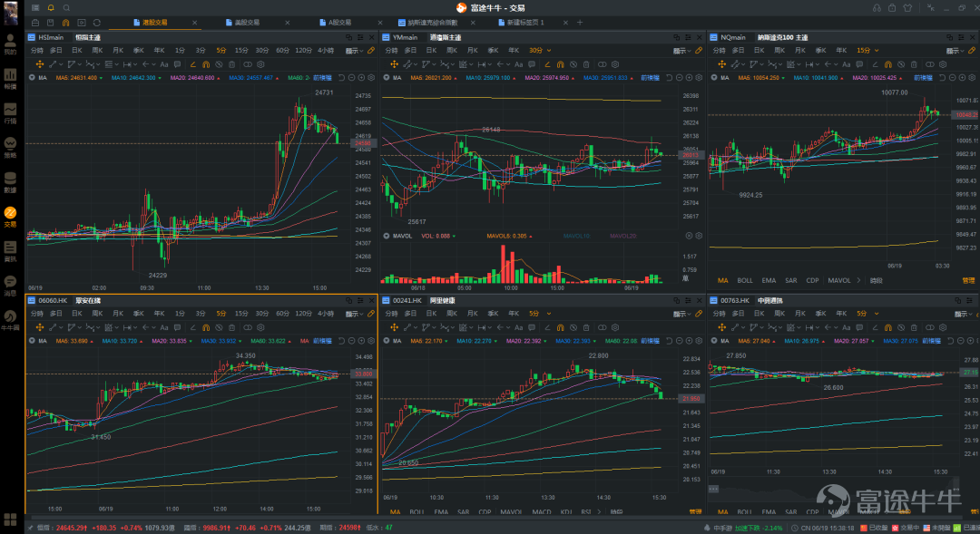This screenshot has height=534, width=980.
Task: Click the refresh icon in workspace toolbar
Action: (97, 23)
